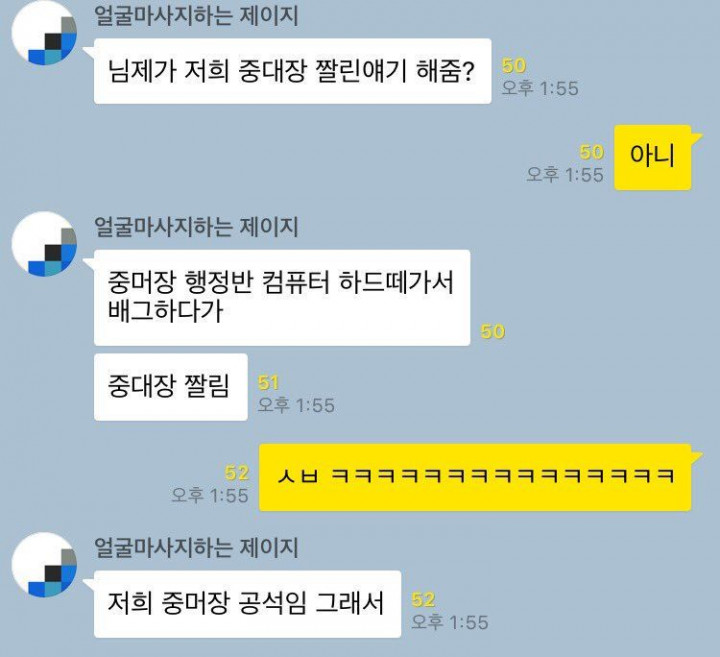Tap unread count 52 beside the ㅋㅋㅋ bubble
This screenshot has width=720, height=657.
(x=237, y=473)
